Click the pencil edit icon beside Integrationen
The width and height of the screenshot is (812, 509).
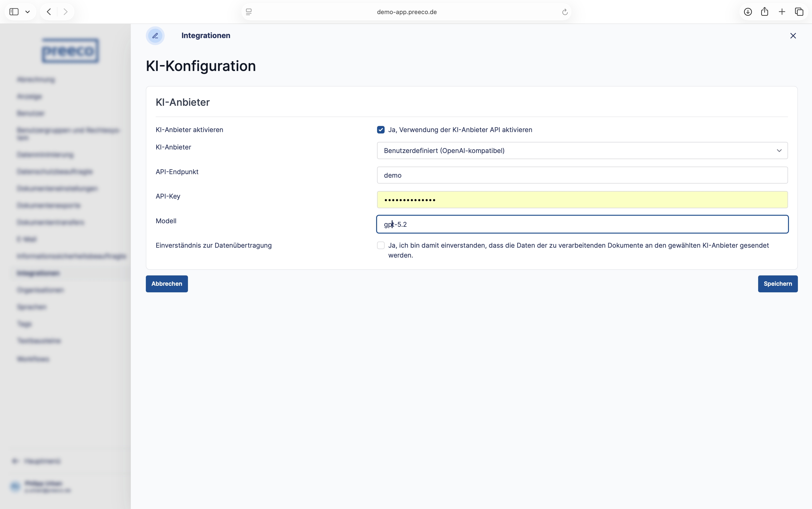coord(155,36)
